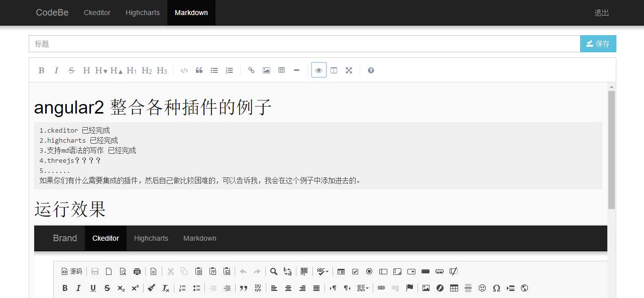Viewport: 644px width, 298px height.
Task: Click the center align icon in embedded CKEditor
Action: click(288, 288)
